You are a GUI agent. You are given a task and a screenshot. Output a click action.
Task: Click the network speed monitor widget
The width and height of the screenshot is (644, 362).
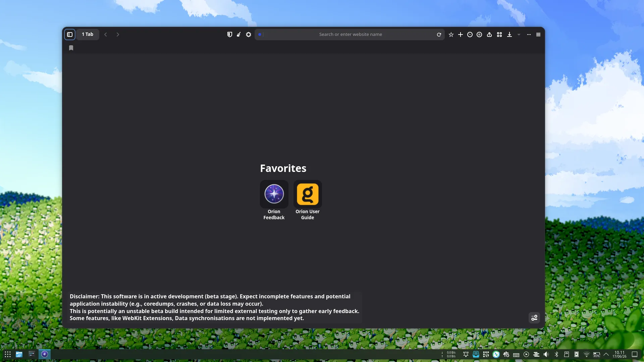[x=449, y=354]
